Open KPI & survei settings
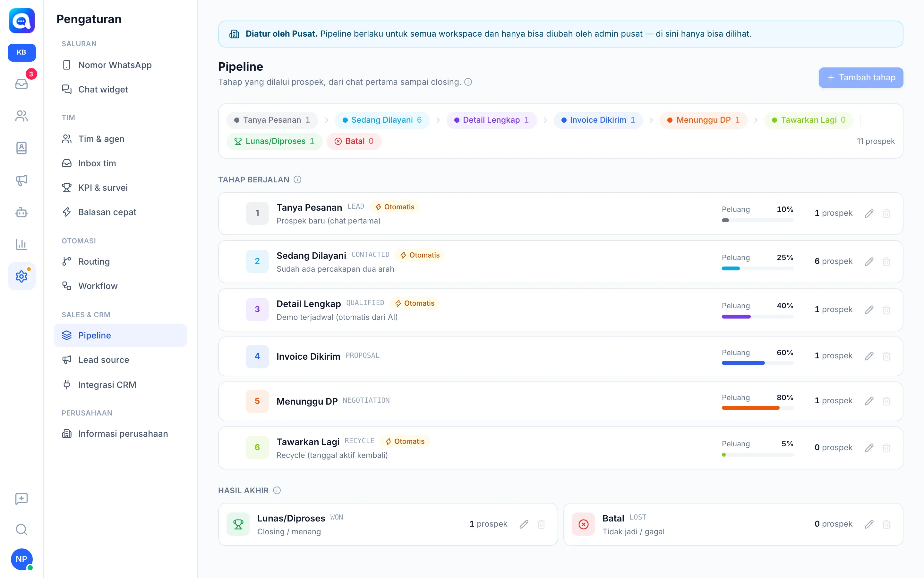Screen dimensions: 924x578 [120, 188]
